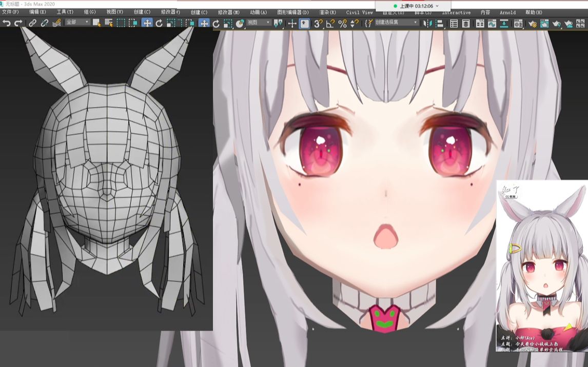Select the Select and Place tool
588x367 pixels.
click(239, 24)
